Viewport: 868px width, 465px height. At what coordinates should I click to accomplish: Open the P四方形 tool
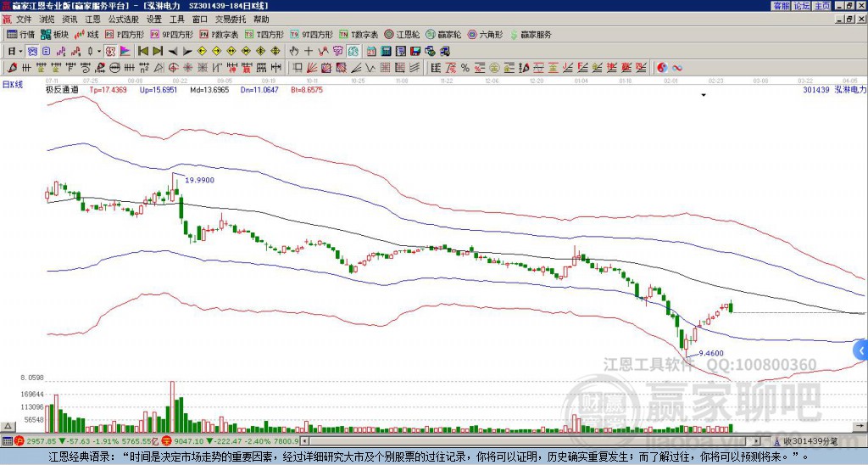coord(125,34)
